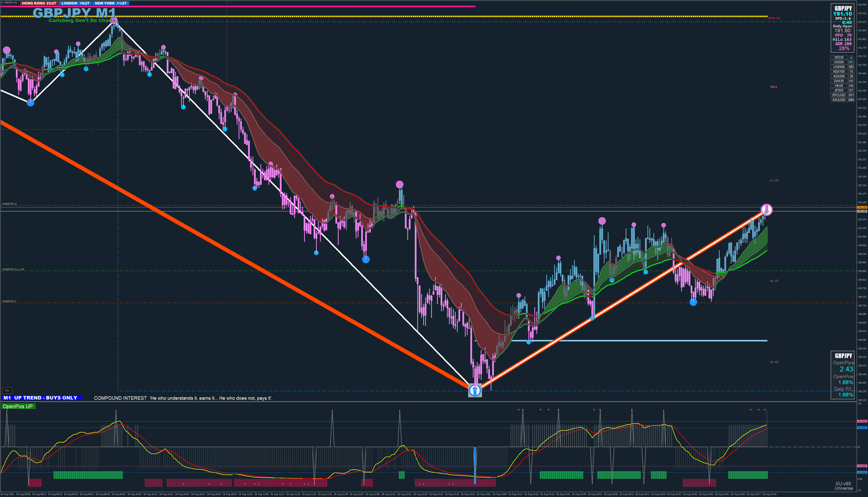Click the M1 UP TREND - BUYS ONLY banner

42,398
